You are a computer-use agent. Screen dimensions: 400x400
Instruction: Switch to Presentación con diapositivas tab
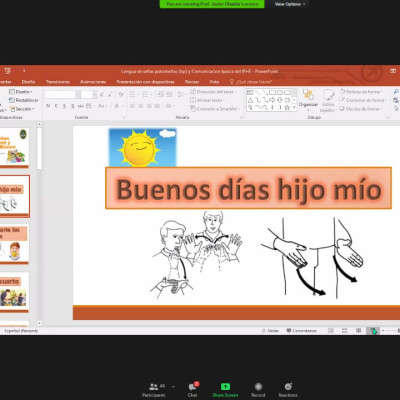coord(145,82)
